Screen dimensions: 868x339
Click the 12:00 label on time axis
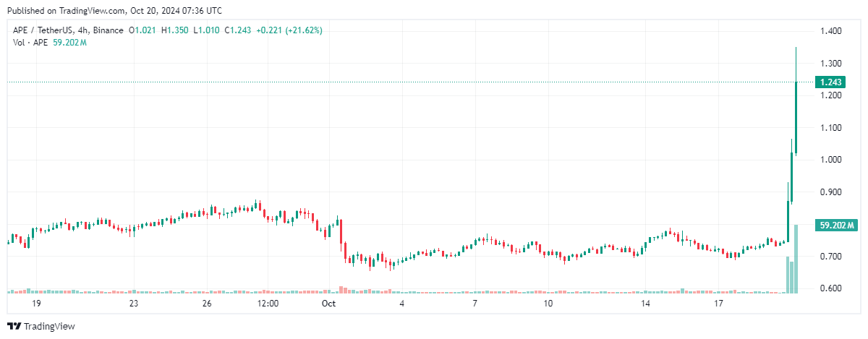click(x=268, y=304)
